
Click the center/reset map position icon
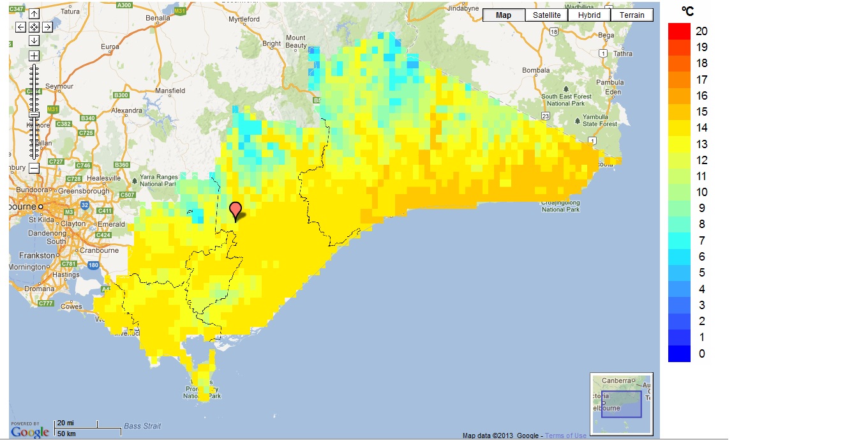(34, 27)
